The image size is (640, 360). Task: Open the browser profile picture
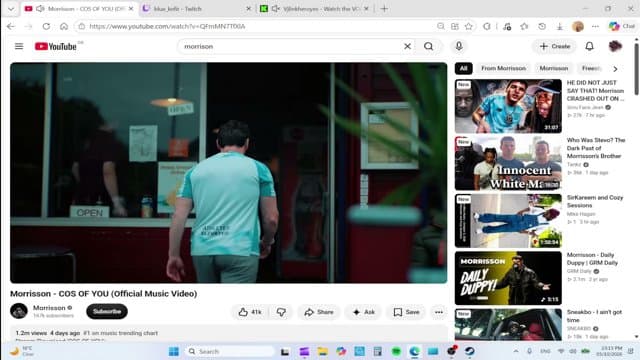point(578,26)
